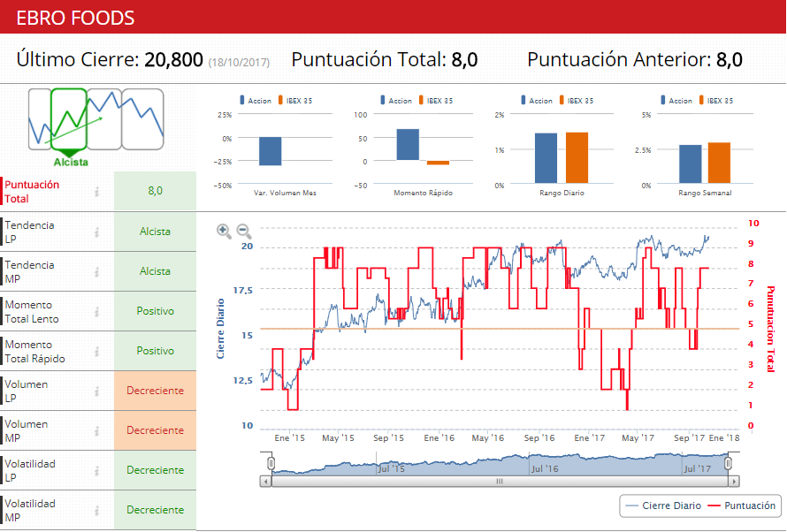Image resolution: width=787 pixels, height=532 pixels.
Task: Click the navigator scrollbar left arrow
Action: pos(265,482)
